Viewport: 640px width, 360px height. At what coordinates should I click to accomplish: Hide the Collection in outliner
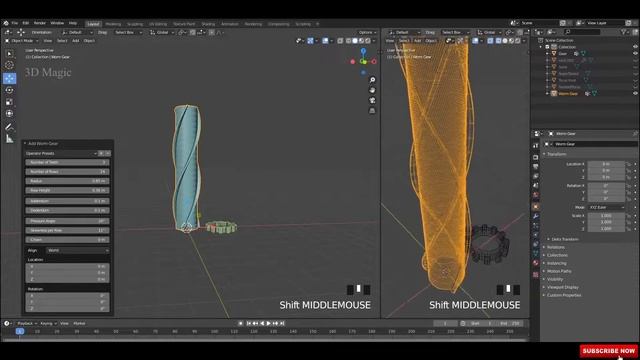point(635,47)
